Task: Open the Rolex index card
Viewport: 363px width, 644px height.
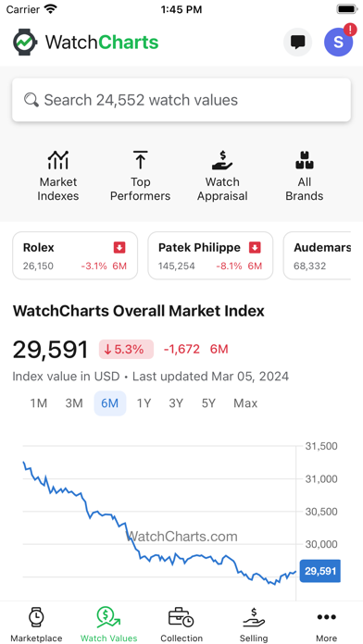Action: [75, 255]
